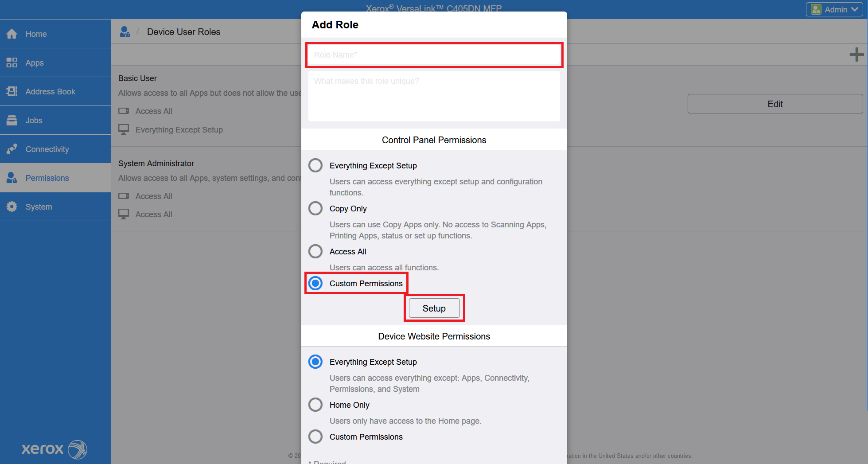Image resolution: width=868 pixels, height=464 pixels.
Task: Click the Role Name input field
Action: click(434, 55)
